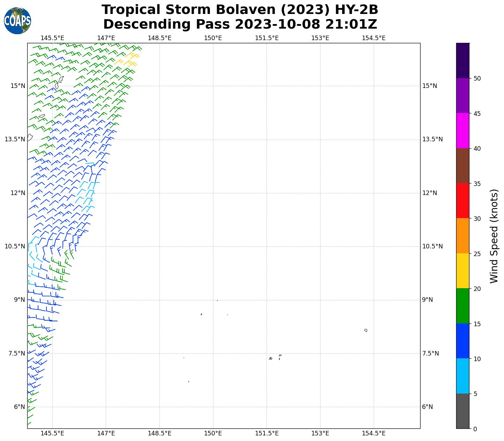Pick the brown 35-40 knots color band
The height and width of the screenshot is (441, 504).
coord(463,166)
